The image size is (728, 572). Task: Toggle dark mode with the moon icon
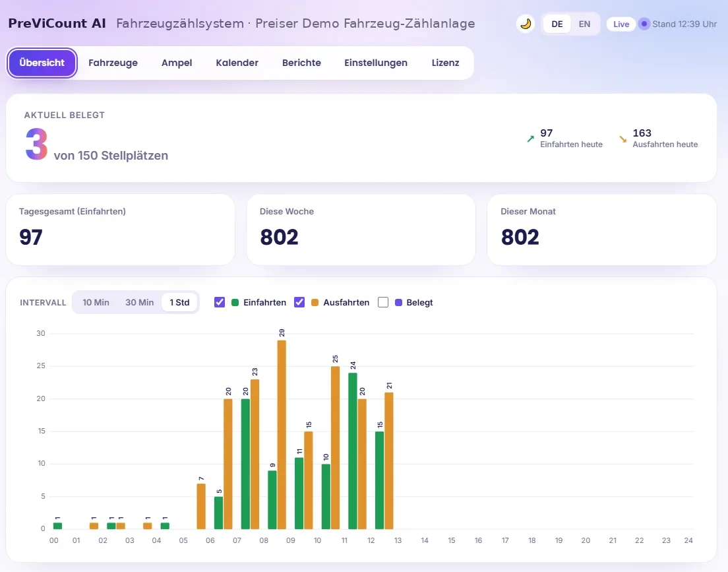pos(526,24)
